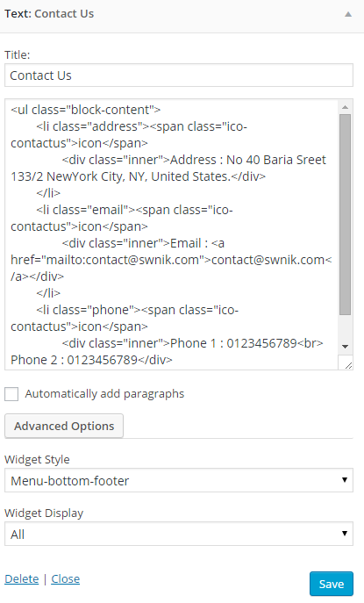Image resolution: width=364 pixels, height=603 pixels.
Task: Open the Widget Display dropdown
Action: point(179,534)
